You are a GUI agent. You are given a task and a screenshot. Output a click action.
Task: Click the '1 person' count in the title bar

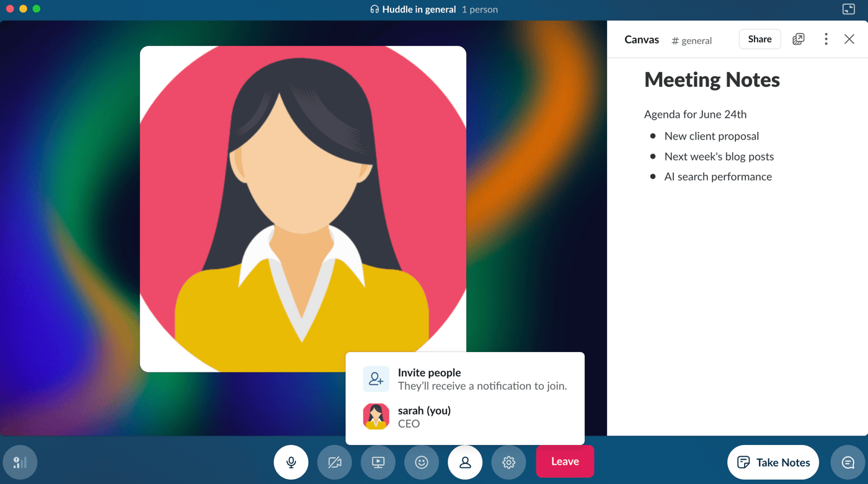coord(480,9)
